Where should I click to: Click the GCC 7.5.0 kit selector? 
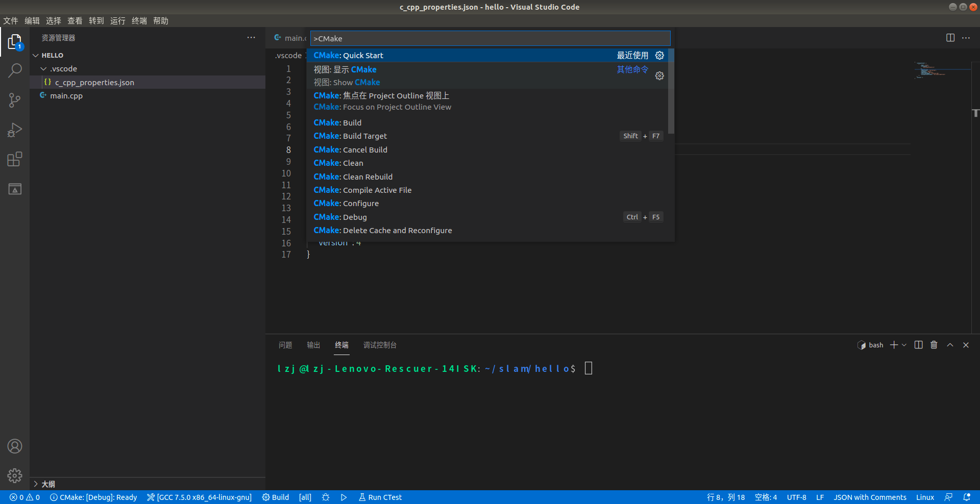click(199, 497)
